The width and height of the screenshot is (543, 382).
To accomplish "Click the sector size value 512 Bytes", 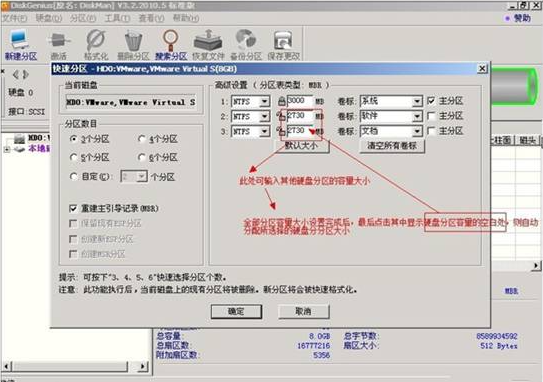I will pos(499,345).
